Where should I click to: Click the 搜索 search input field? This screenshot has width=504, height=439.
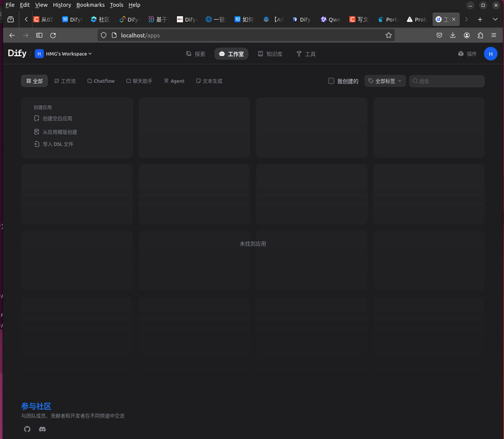446,81
